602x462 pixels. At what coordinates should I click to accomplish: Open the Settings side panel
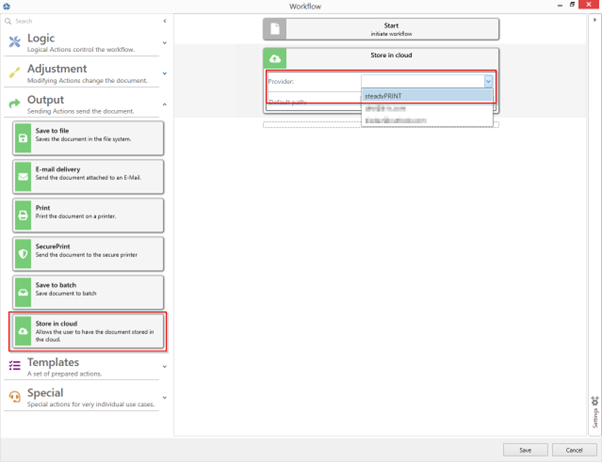coord(594,412)
